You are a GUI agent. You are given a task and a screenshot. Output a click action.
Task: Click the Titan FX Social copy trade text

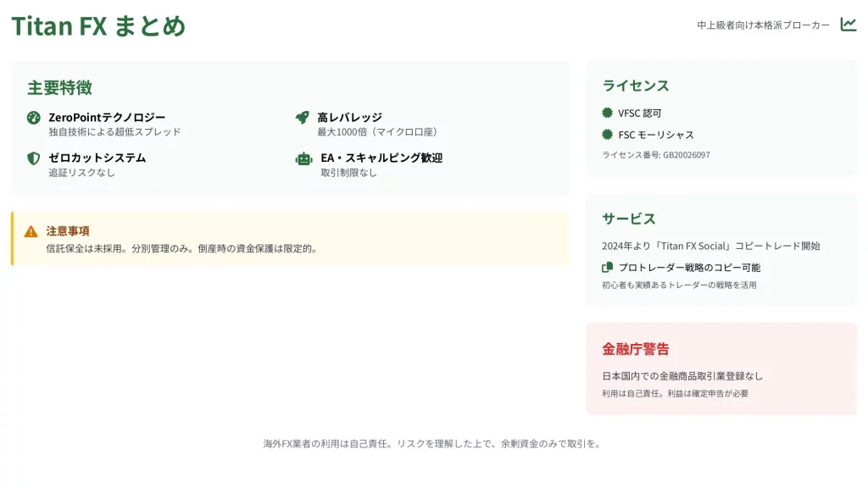[710, 246]
